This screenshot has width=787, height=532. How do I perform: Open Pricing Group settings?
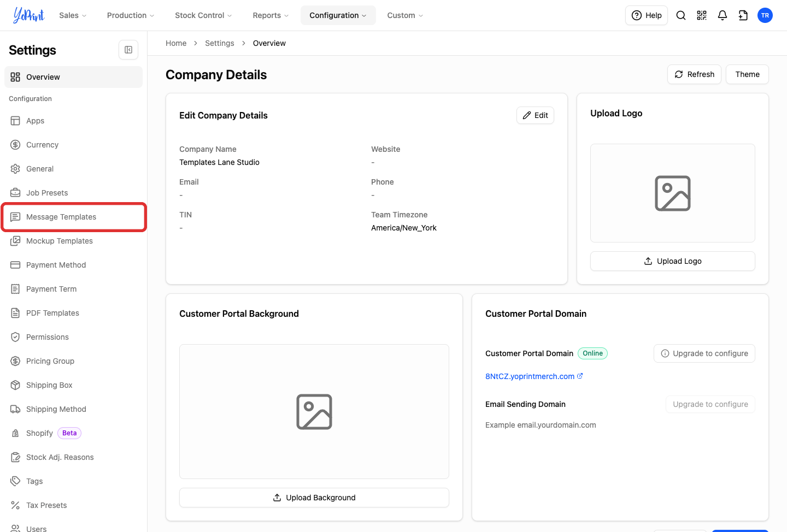pos(73,361)
